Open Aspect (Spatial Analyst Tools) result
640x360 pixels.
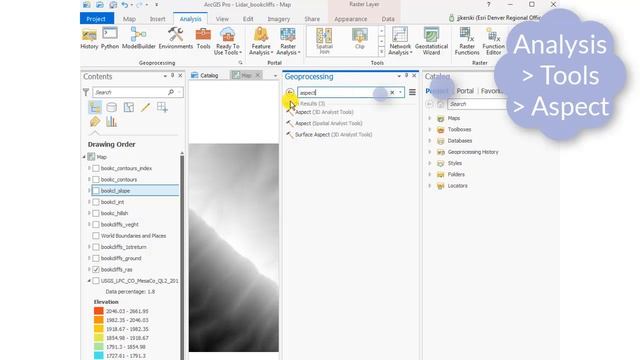(328, 123)
